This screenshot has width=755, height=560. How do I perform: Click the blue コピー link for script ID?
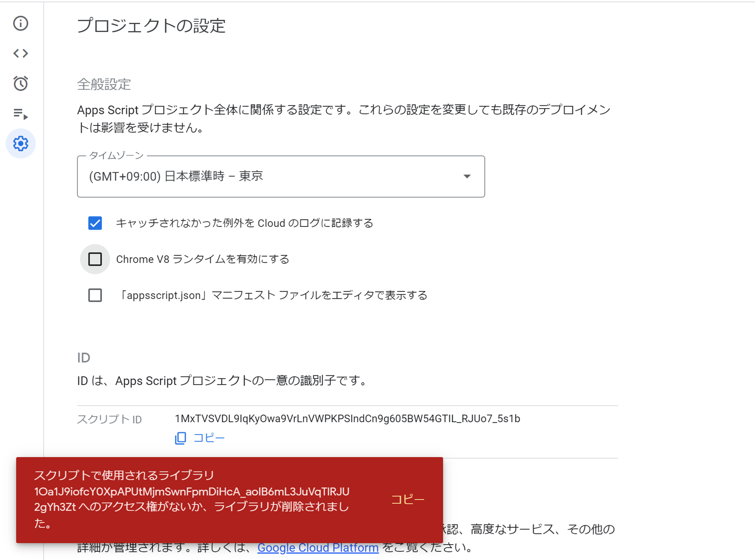(x=209, y=438)
